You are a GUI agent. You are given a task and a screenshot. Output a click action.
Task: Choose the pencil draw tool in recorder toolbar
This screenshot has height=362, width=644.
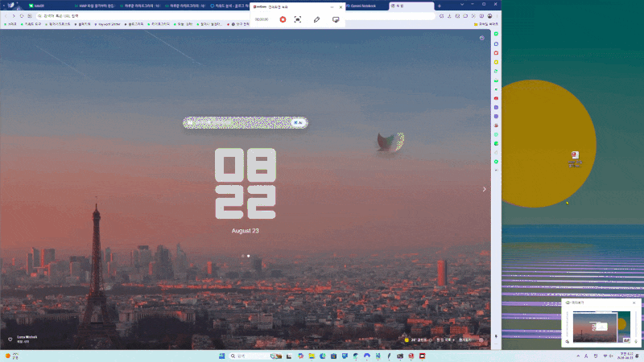(316, 19)
